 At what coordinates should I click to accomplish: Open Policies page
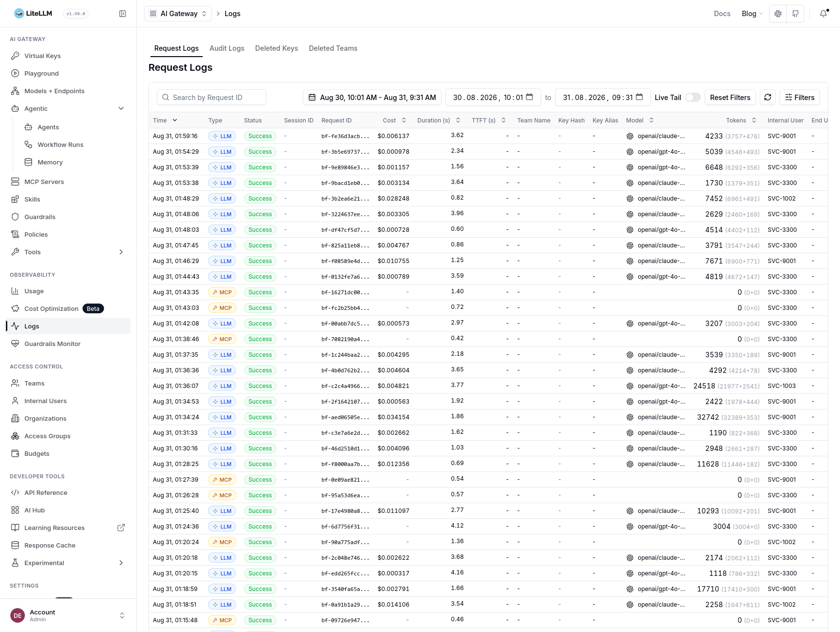pos(68,234)
